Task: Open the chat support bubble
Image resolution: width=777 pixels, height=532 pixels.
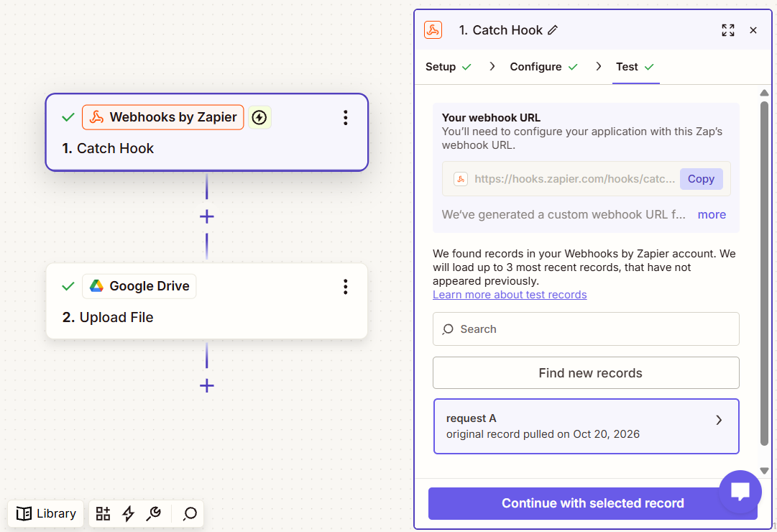Action: click(x=740, y=492)
